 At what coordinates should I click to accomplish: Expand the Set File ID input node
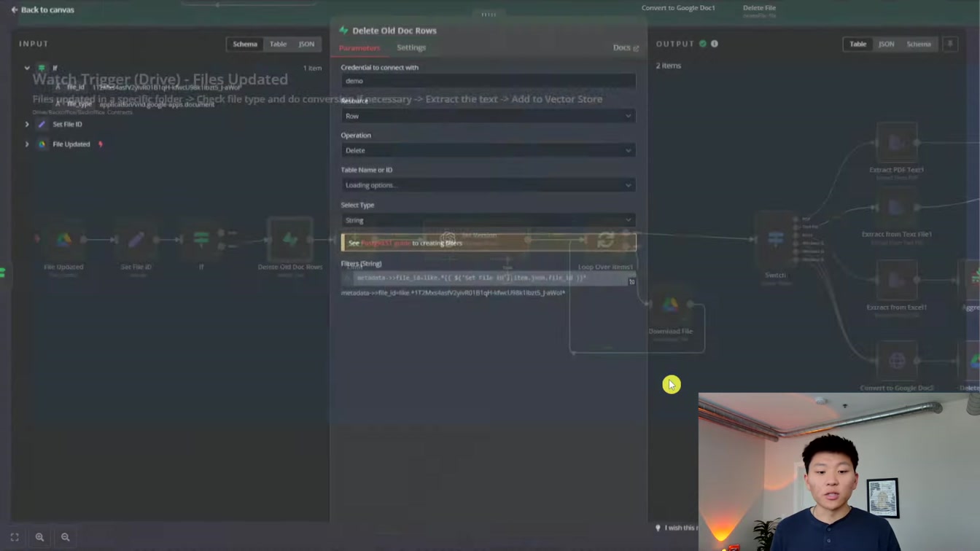click(27, 125)
